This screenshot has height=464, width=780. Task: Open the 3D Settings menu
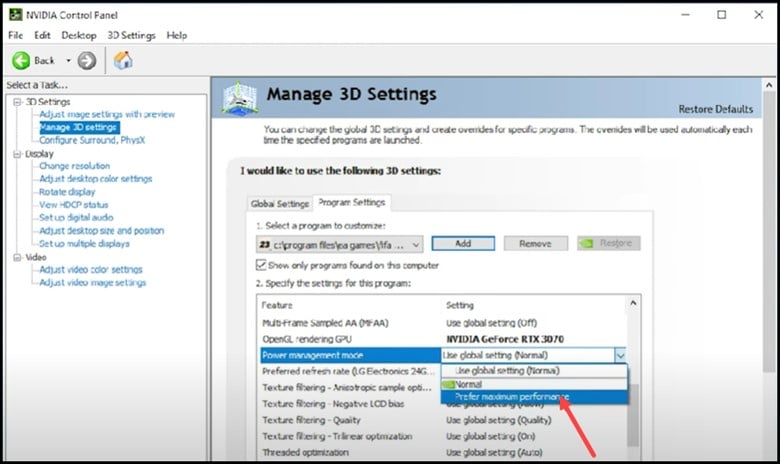(131, 35)
